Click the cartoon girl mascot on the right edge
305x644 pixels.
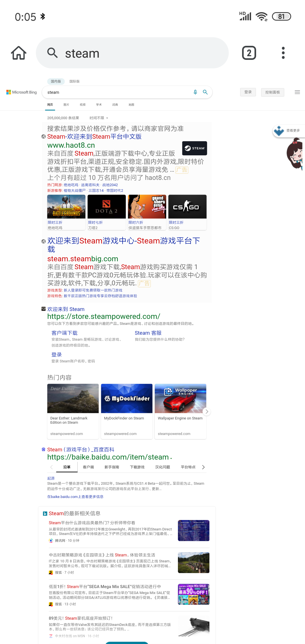(295, 154)
